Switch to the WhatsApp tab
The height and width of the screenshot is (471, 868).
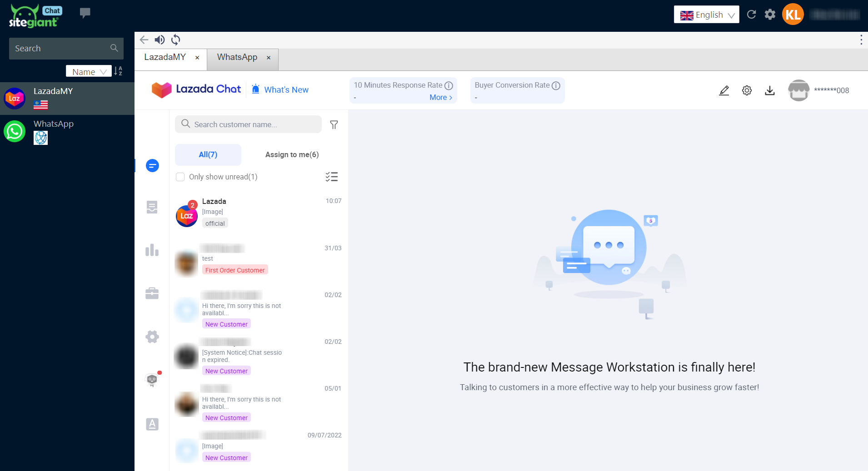coord(237,57)
